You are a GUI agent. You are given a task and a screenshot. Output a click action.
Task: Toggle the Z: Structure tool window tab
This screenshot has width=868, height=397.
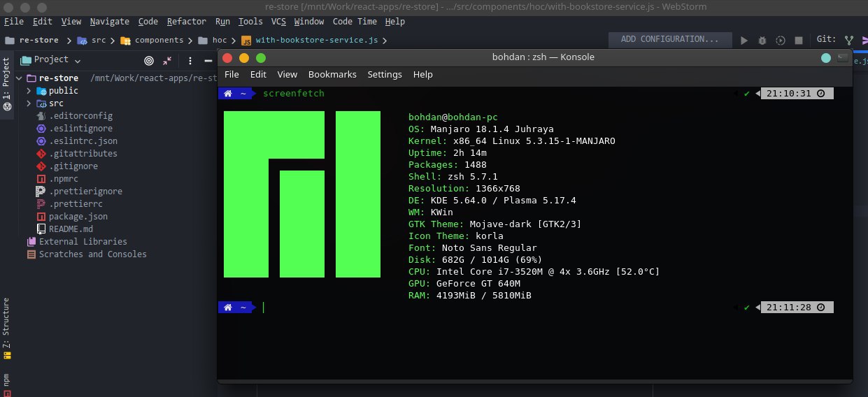pyautogui.click(x=6, y=328)
